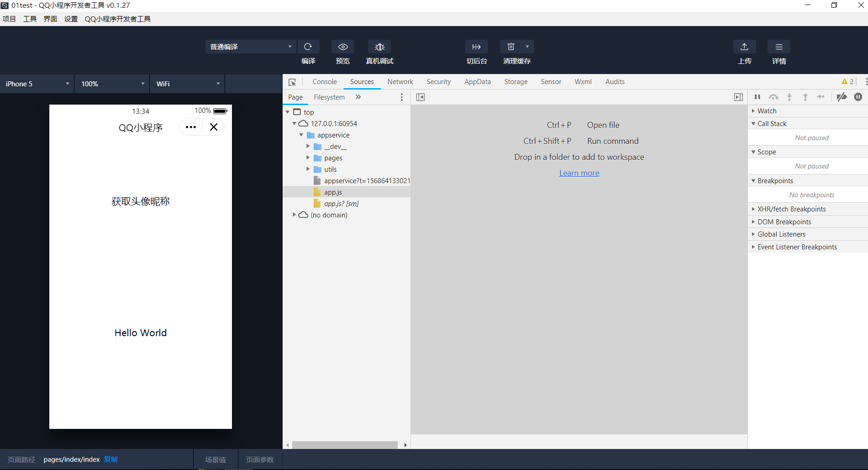
Task: Expand the pages folder
Action: (308, 158)
